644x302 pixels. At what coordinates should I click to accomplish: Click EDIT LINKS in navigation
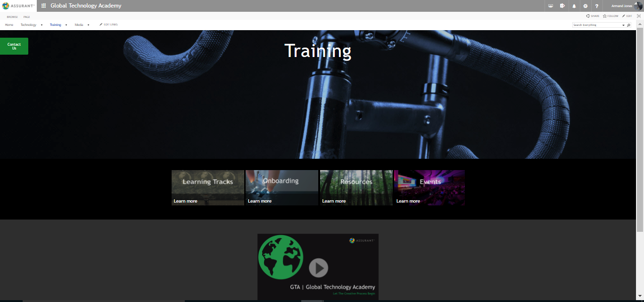(x=108, y=24)
